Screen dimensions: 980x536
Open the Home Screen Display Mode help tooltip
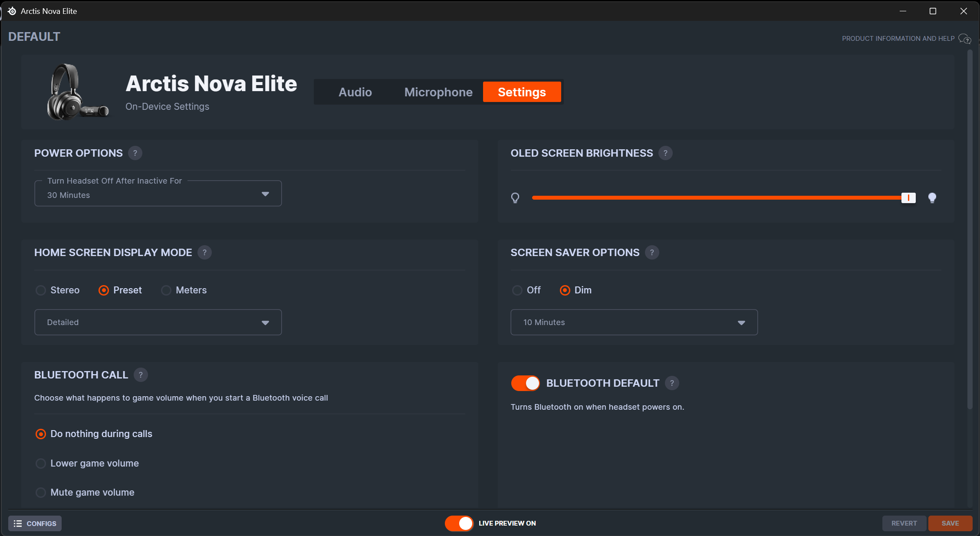204,253
